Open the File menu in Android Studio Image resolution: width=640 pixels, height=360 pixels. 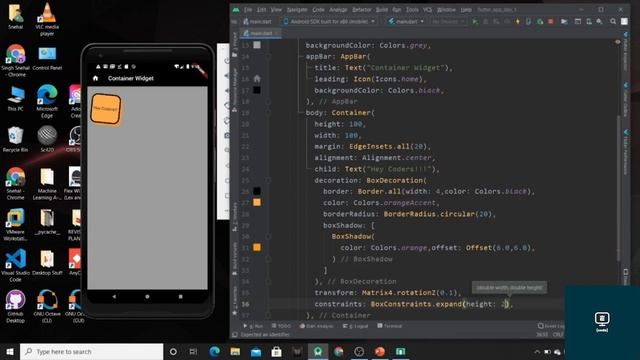click(x=248, y=9)
